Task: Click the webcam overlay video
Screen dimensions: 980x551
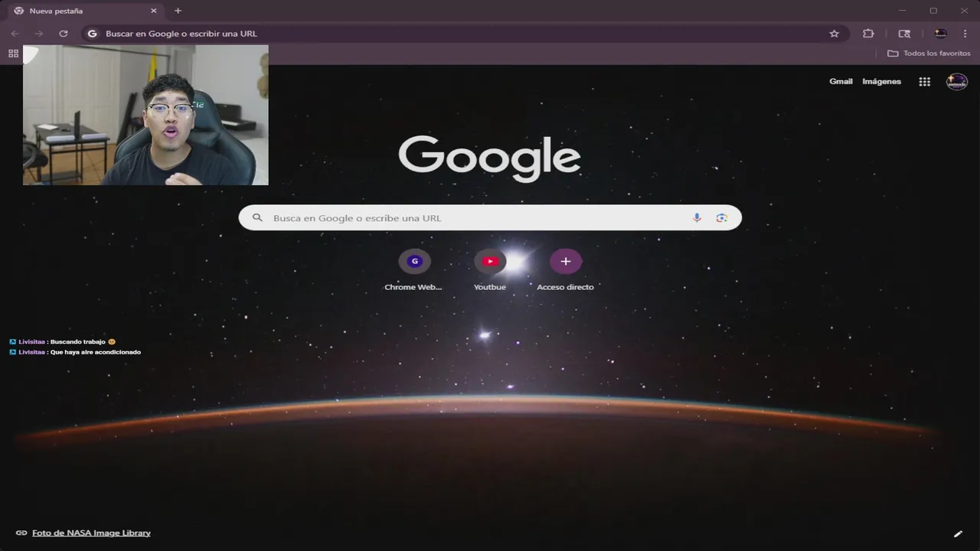Action: 145,115
